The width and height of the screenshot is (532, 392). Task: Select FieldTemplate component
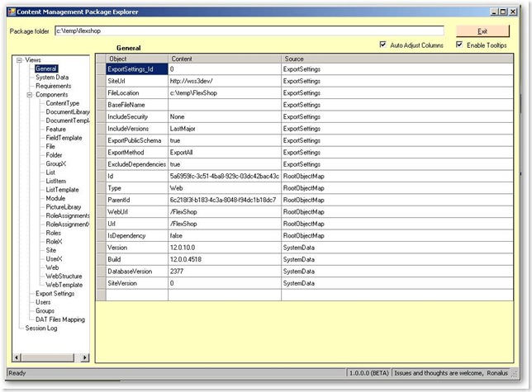(x=64, y=138)
